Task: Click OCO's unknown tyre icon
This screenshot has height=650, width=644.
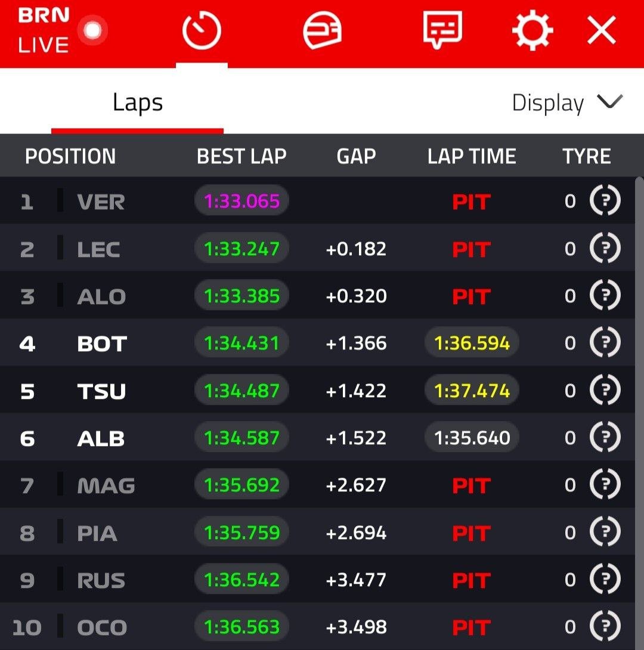Action: [x=605, y=627]
